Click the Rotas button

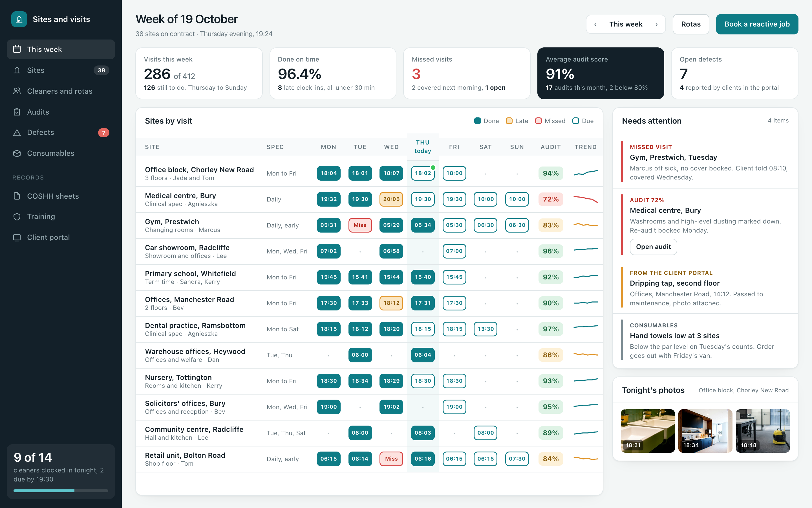click(x=691, y=24)
